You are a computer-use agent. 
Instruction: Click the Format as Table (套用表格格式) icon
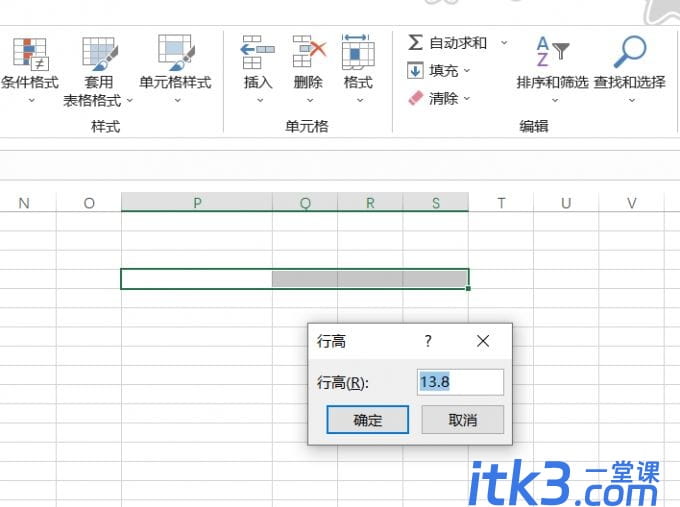pos(100,54)
